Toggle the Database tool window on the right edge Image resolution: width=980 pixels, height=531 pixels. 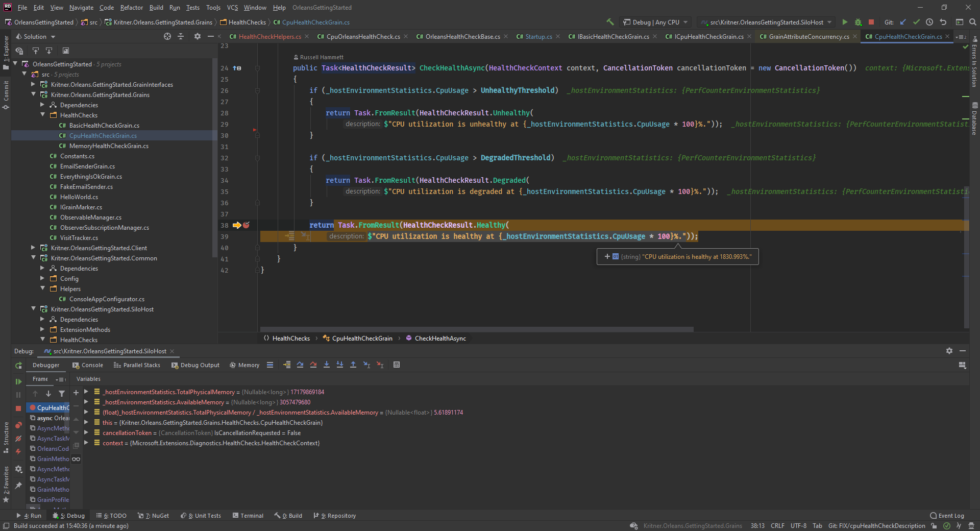[x=974, y=120]
